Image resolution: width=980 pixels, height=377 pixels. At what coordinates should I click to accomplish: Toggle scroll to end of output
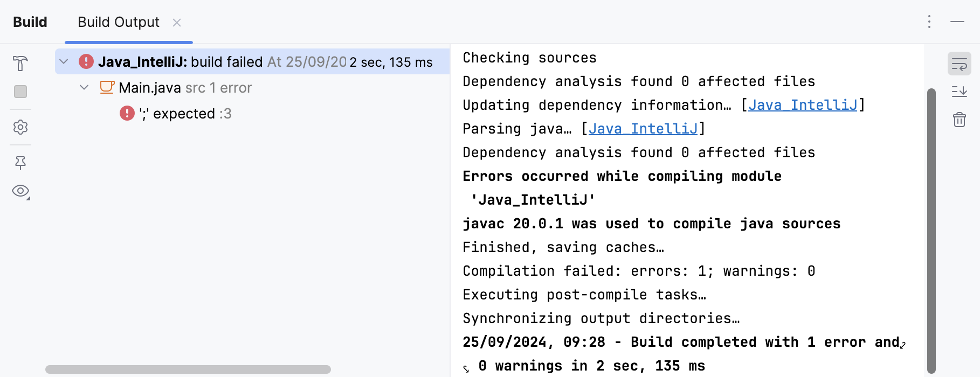pyautogui.click(x=959, y=91)
